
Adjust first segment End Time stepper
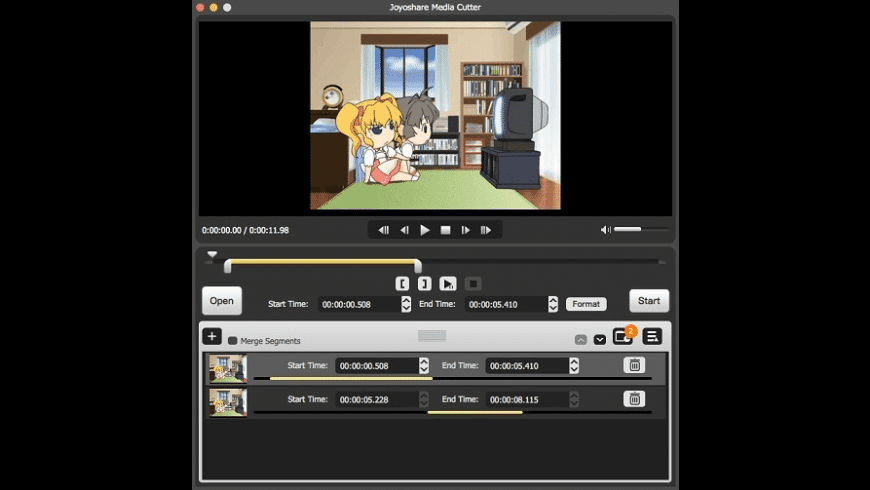[x=574, y=366]
